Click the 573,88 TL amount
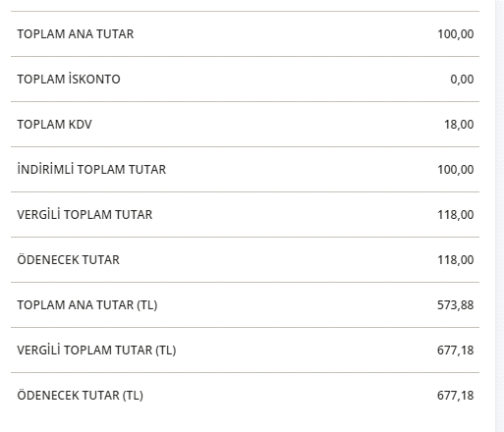 (456, 305)
